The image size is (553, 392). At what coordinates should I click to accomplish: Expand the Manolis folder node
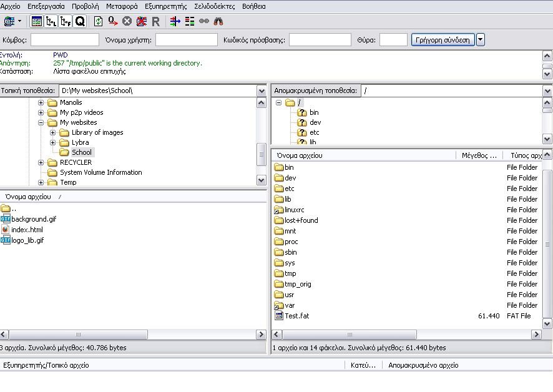41,102
